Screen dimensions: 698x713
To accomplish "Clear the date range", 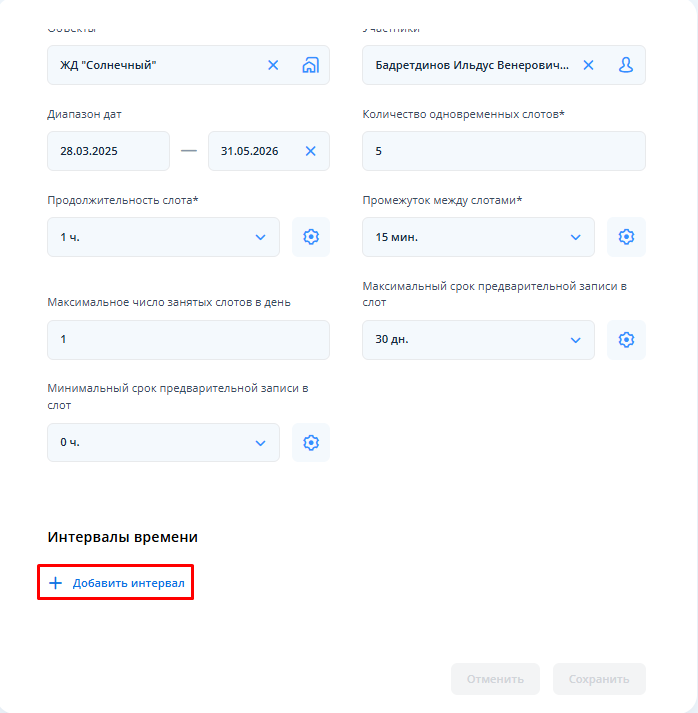I will tap(310, 151).
